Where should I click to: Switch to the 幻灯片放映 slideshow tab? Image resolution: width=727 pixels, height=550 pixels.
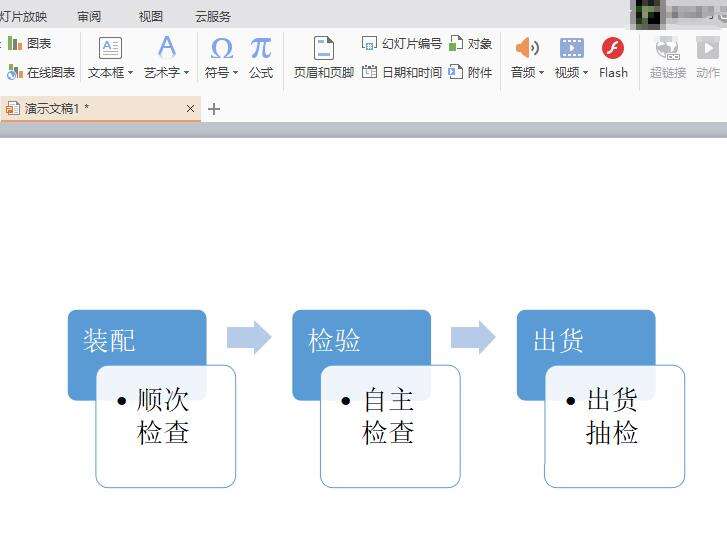pos(23,17)
